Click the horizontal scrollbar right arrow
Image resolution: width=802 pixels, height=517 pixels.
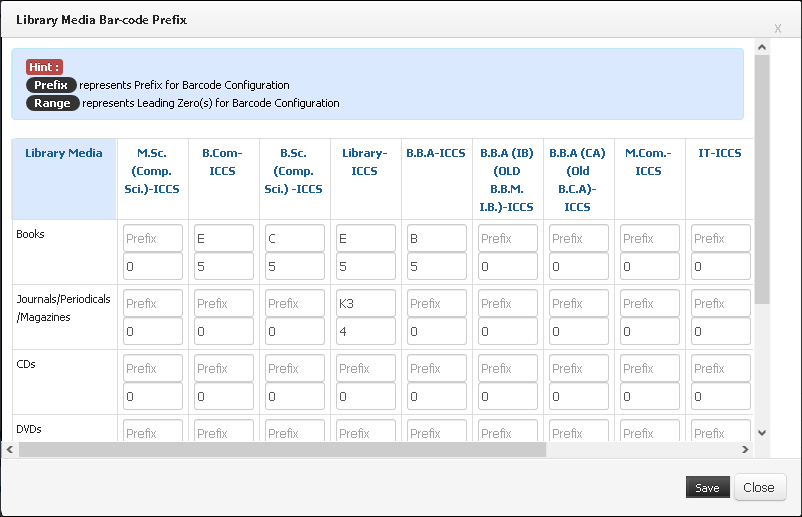(x=745, y=449)
